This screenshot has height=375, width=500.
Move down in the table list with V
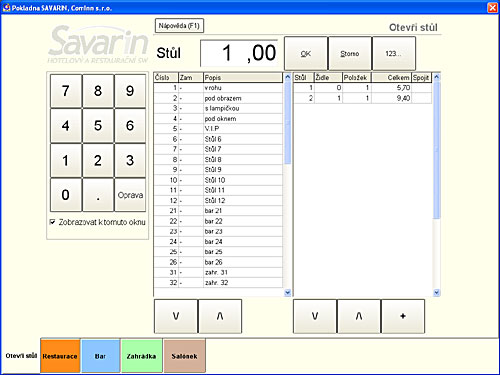tap(176, 316)
